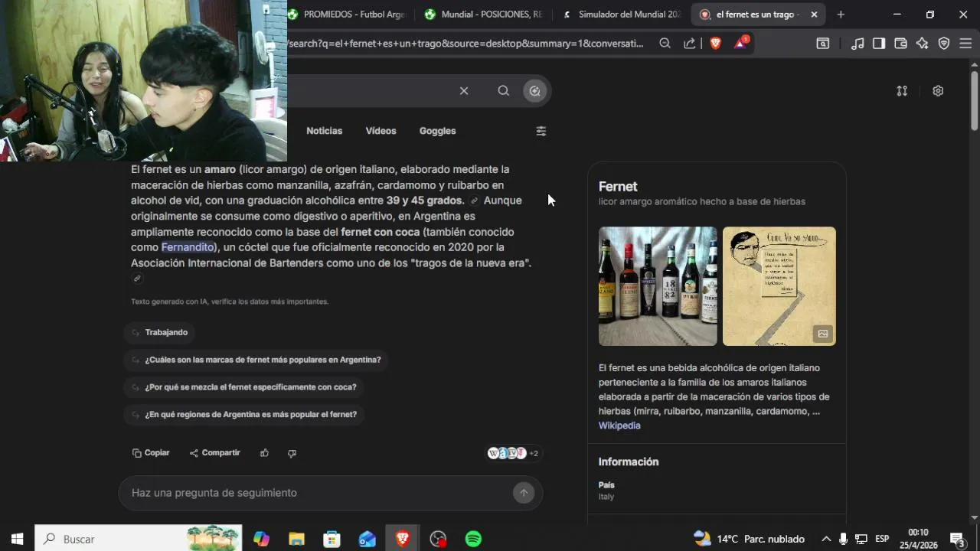Click the microphone icon in system tray
Image resolution: width=980 pixels, height=551 pixels.
[843, 539]
